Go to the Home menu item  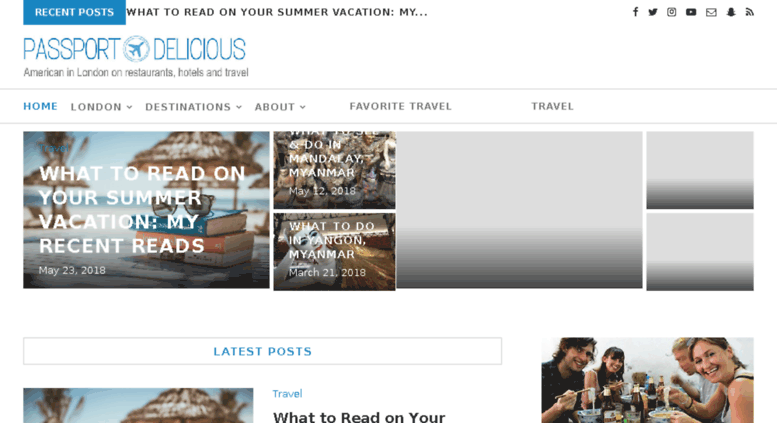pos(41,106)
